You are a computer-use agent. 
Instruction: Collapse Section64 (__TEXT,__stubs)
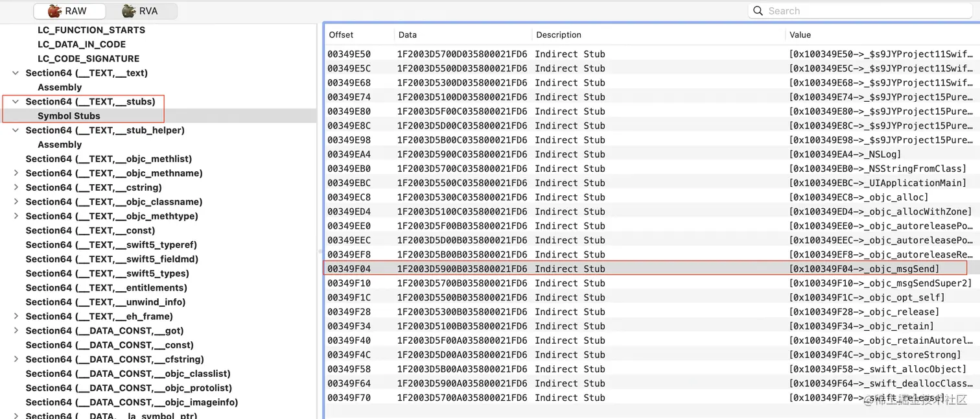coord(16,101)
